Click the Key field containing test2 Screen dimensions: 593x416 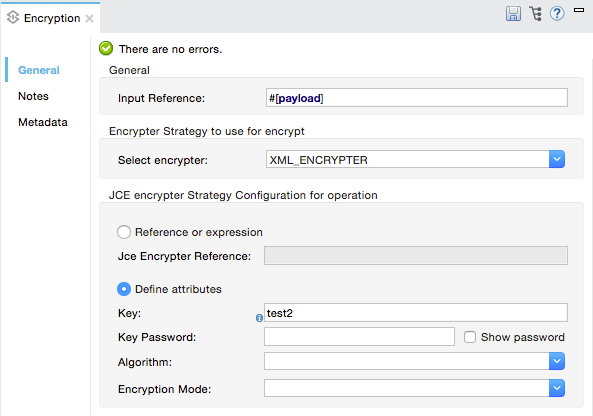click(x=416, y=313)
